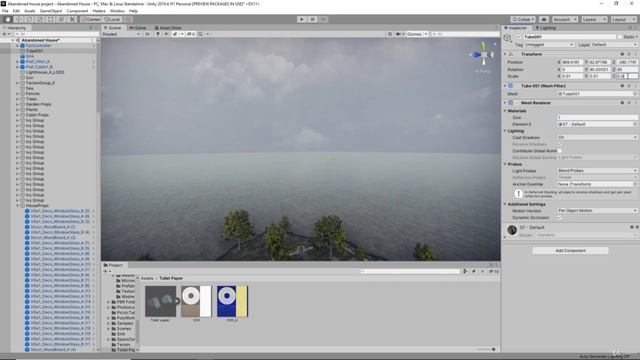This screenshot has height=360, width=640.
Task: Toggle the Tube001 active checkbox
Action: (x=519, y=37)
